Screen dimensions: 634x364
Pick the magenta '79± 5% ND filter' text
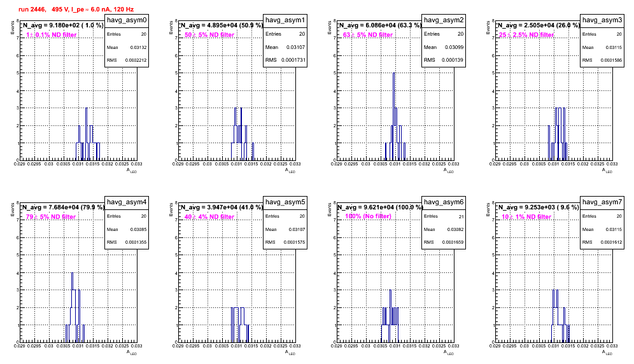[x=51, y=217]
